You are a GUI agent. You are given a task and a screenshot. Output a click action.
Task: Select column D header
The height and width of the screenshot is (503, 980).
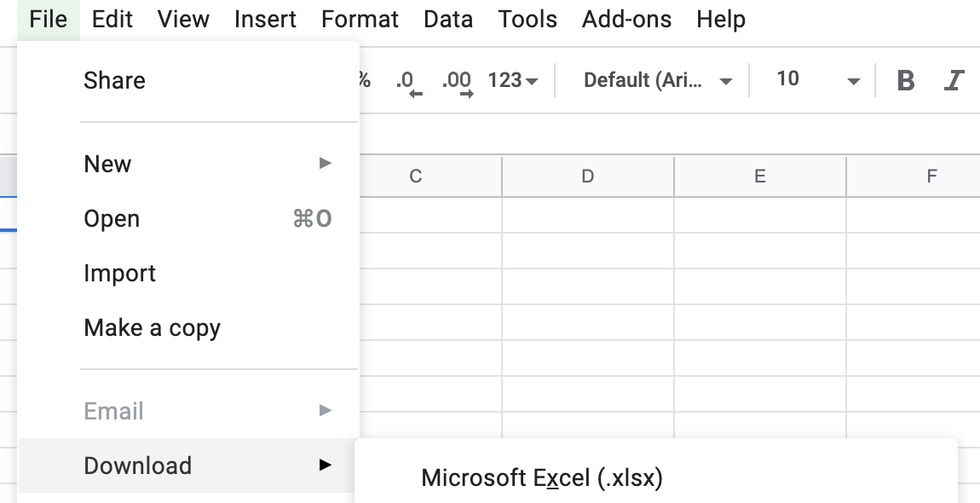[588, 176]
